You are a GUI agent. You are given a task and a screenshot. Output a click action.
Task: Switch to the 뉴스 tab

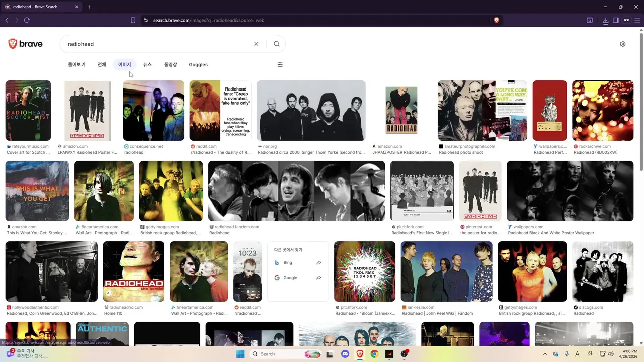pos(147,65)
